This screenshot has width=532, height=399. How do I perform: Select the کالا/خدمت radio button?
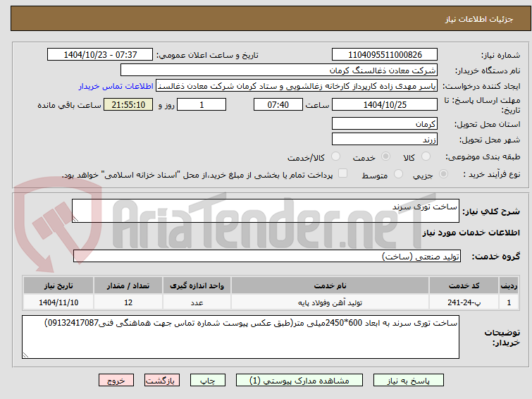(x=335, y=156)
